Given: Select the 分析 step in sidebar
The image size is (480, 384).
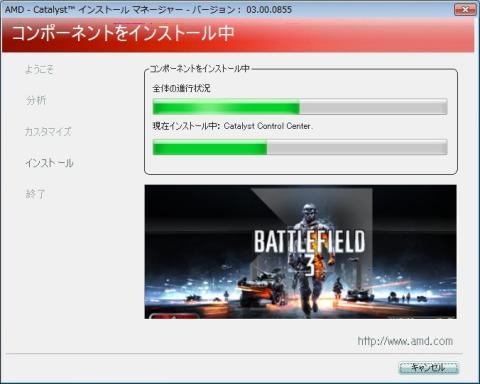Looking at the screenshot, I should (x=36, y=100).
